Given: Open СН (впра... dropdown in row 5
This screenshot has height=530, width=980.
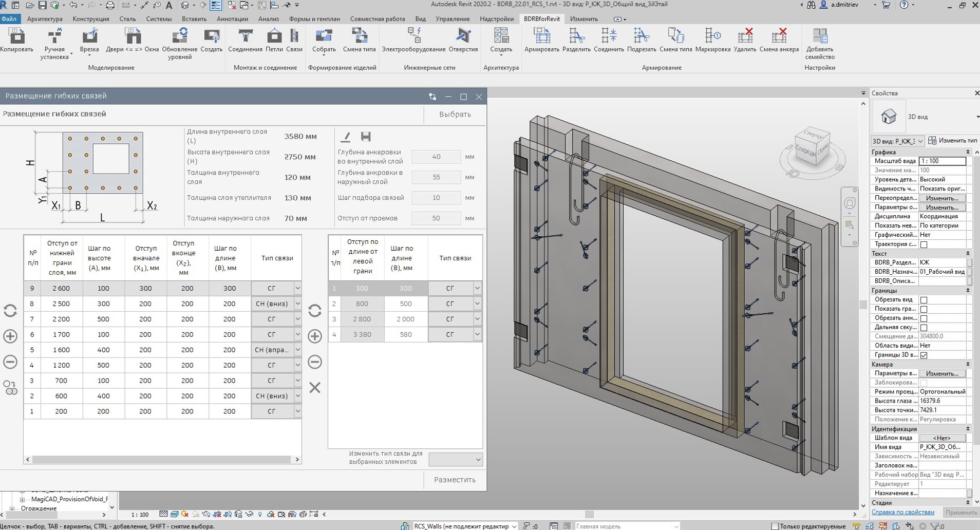Looking at the screenshot, I should pyautogui.click(x=297, y=350).
